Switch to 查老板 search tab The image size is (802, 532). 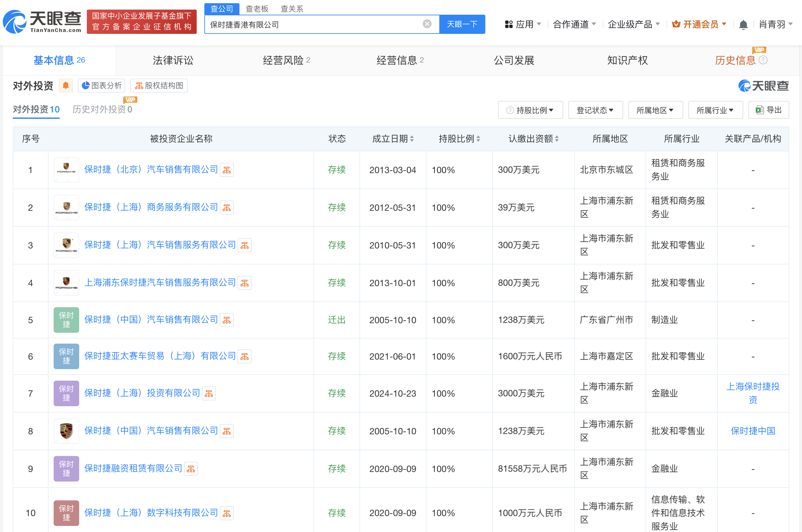pos(257,9)
